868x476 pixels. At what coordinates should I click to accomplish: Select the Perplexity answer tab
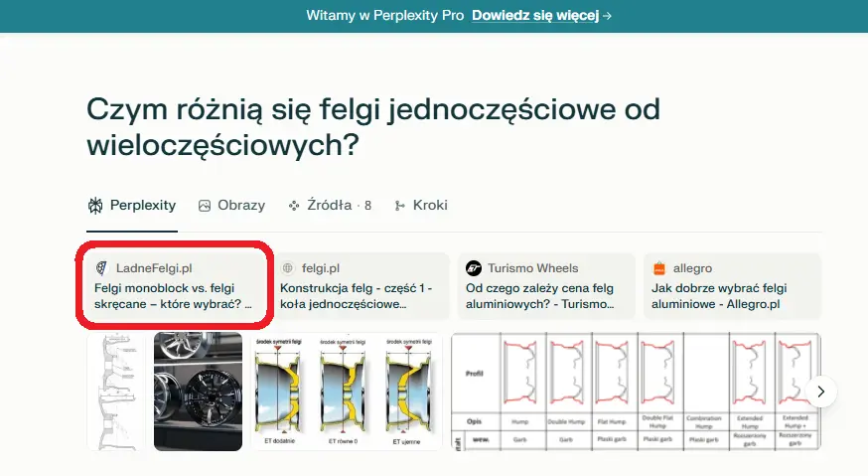[x=132, y=206]
